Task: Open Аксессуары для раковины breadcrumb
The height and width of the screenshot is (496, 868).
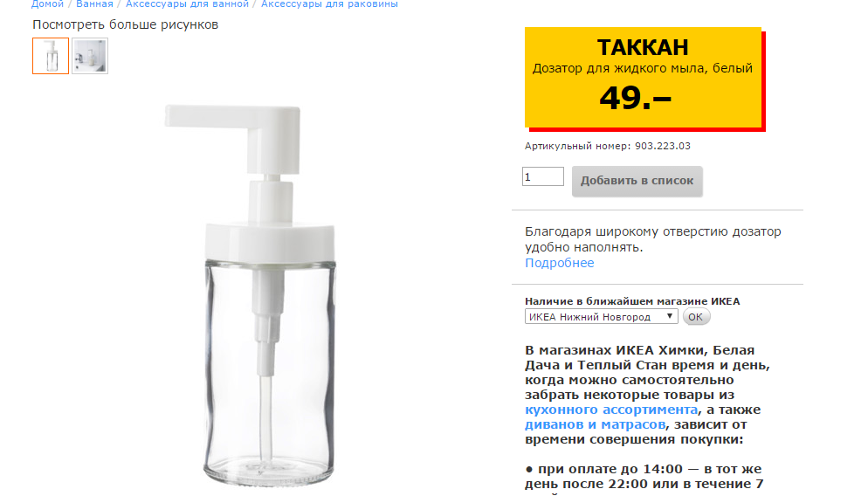Action: pyautogui.click(x=329, y=3)
